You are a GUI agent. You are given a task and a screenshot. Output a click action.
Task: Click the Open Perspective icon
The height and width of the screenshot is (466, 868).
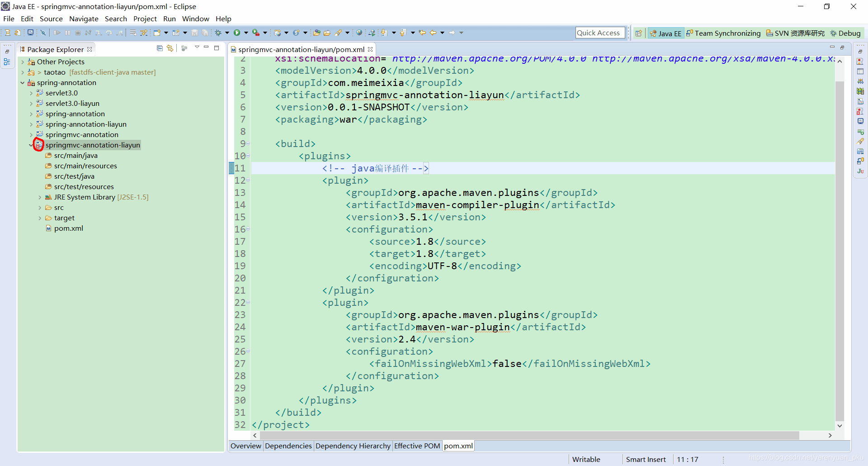[638, 33]
